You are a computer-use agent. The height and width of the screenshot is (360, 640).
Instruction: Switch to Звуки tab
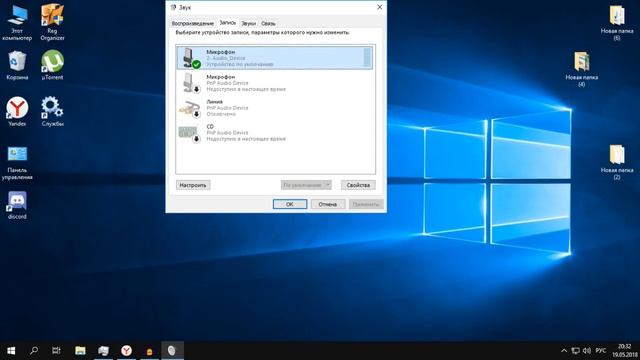click(x=248, y=23)
